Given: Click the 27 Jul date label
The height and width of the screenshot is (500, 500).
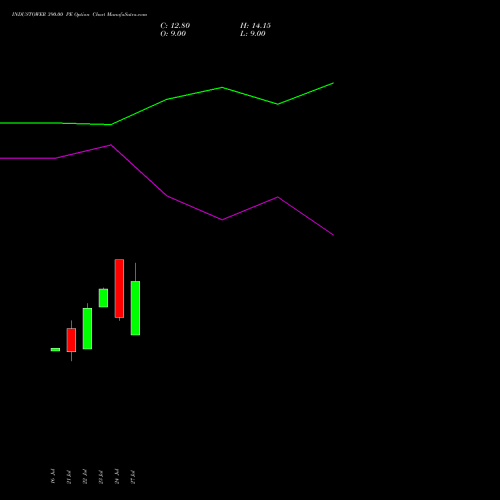Looking at the screenshot, I should 133,477.
